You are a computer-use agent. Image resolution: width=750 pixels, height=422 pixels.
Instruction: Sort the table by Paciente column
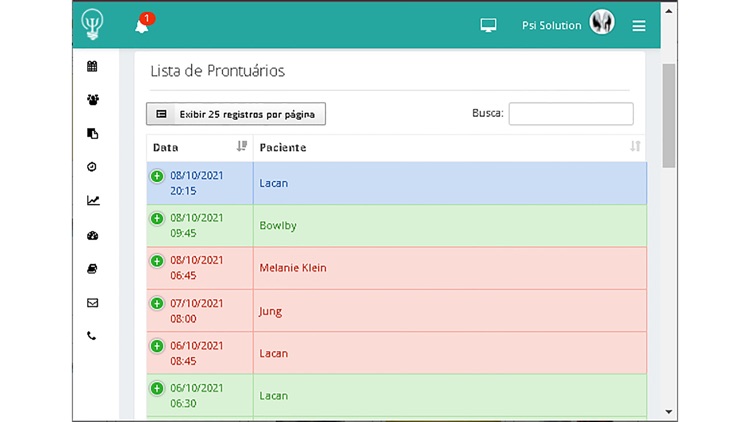click(x=450, y=147)
